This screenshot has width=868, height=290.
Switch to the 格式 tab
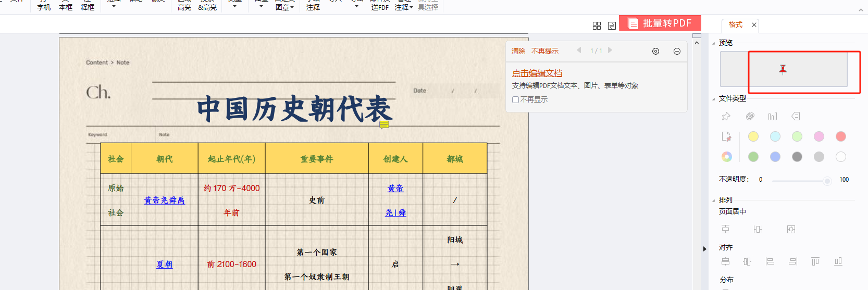pos(735,24)
